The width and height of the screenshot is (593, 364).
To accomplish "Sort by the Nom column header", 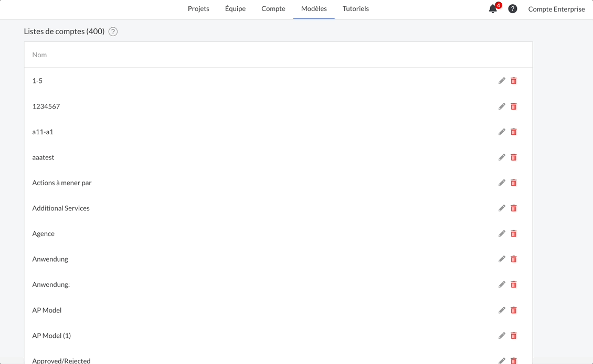I will [x=39, y=55].
